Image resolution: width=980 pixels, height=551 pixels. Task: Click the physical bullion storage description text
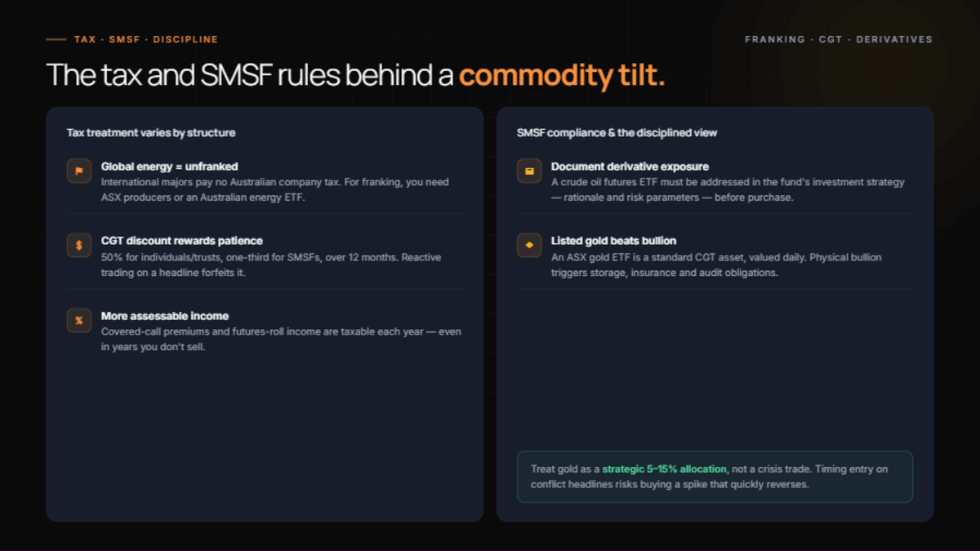tap(716, 265)
